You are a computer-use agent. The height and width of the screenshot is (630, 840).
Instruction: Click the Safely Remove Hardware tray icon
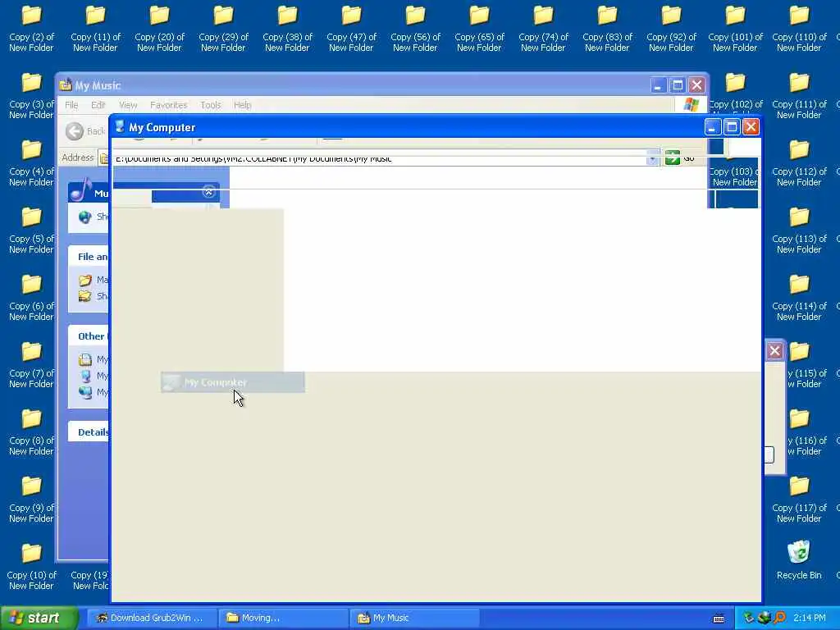(749, 618)
